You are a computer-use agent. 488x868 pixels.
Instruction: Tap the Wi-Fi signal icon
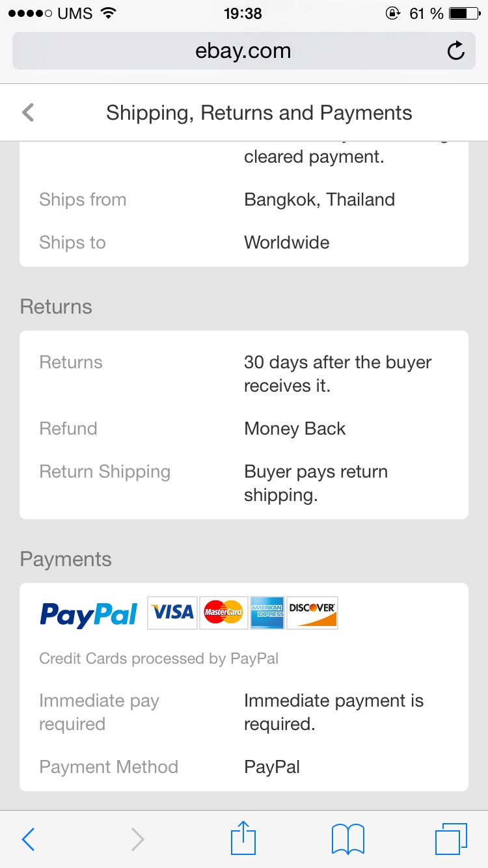click(109, 14)
